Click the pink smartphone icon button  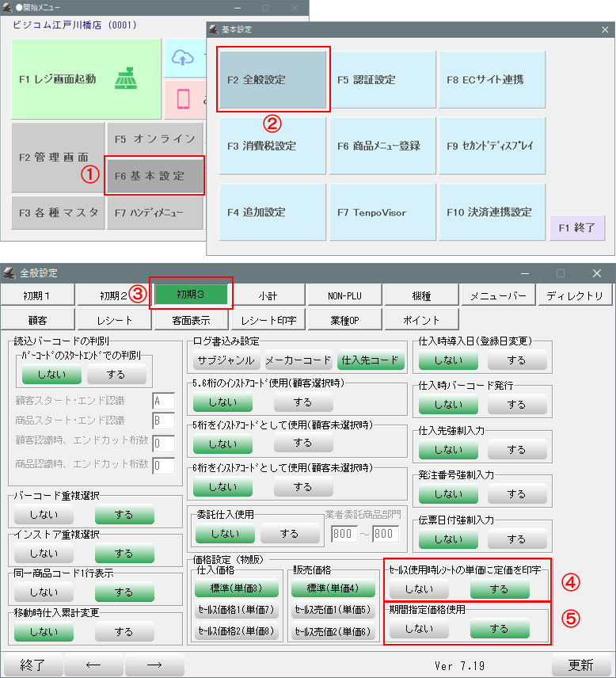click(183, 99)
